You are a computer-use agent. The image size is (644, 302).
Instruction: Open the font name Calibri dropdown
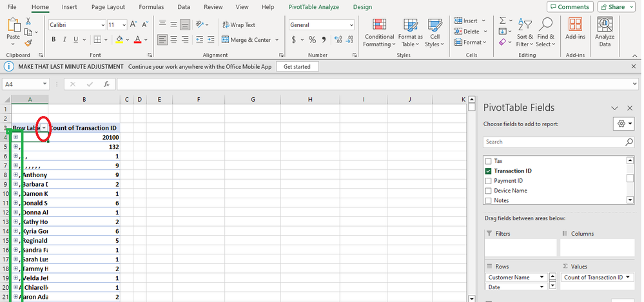[x=102, y=25]
